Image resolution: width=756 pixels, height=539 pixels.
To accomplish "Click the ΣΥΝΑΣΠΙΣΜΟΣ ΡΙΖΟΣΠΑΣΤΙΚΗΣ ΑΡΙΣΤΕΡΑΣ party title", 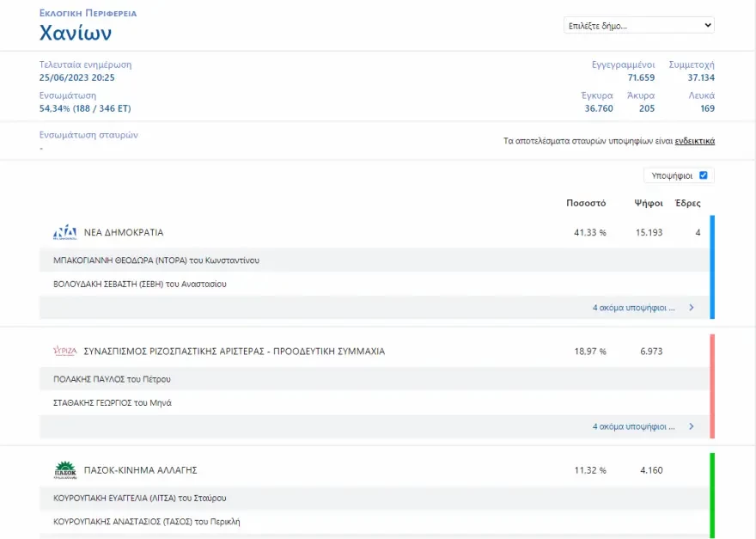I will 234,351.
